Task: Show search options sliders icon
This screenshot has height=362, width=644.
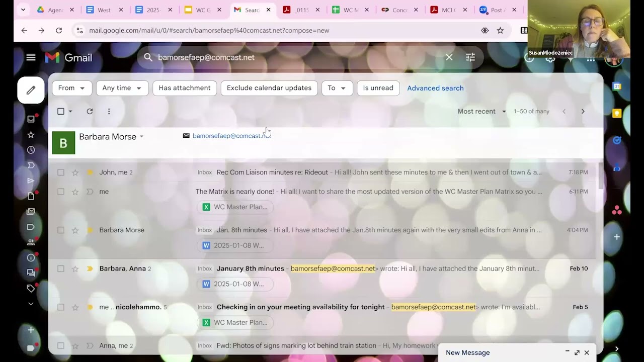Action: click(x=470, y=57)
